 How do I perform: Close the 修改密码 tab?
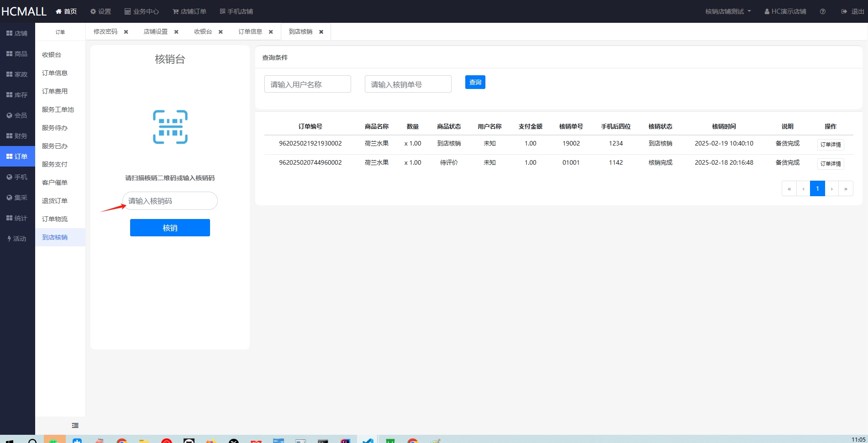(126, 32)
